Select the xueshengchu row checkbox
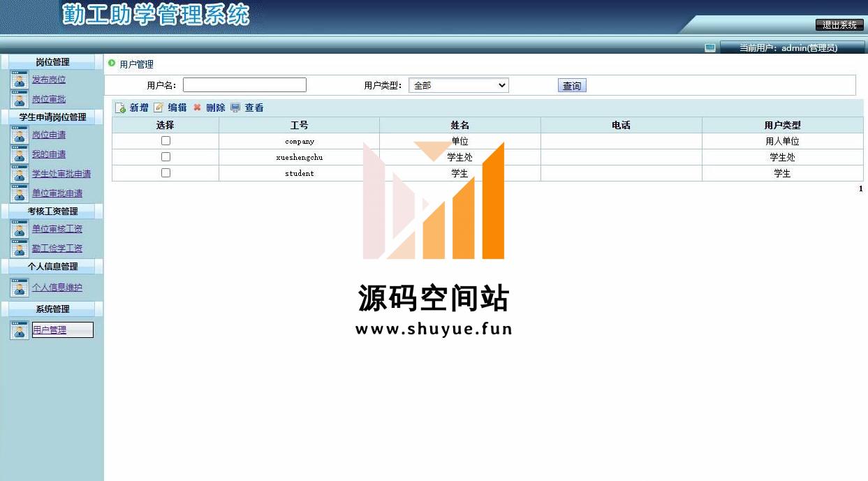 [165, 156]
